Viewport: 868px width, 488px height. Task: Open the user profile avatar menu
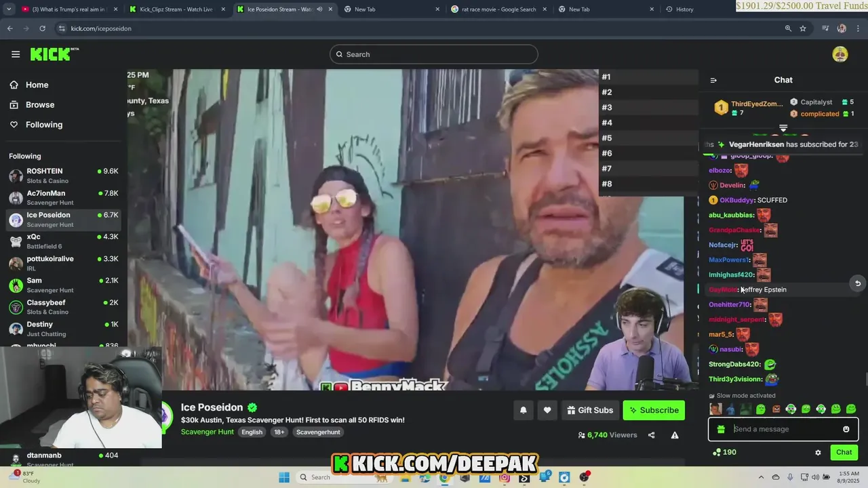pos(840,54)
